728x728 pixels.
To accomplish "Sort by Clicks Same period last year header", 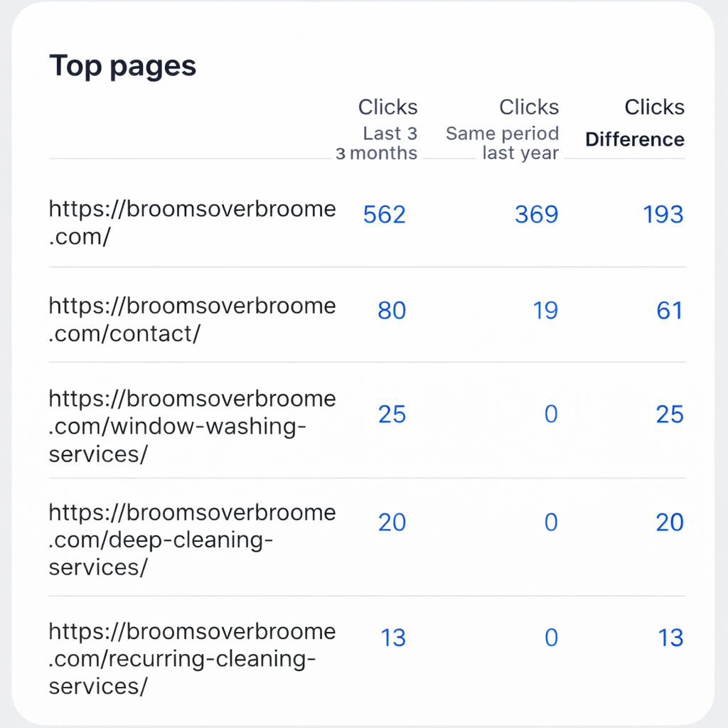I will coord(503,129).
